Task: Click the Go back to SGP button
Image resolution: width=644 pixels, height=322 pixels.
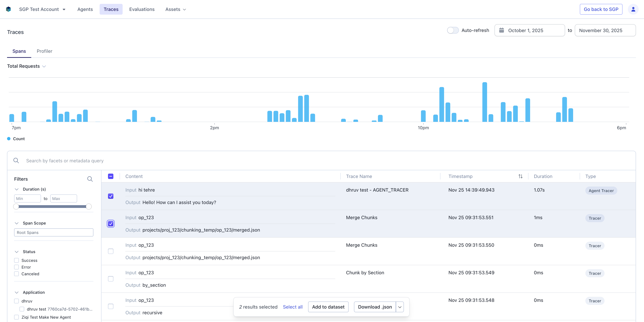Action: [x=601, y=9]
